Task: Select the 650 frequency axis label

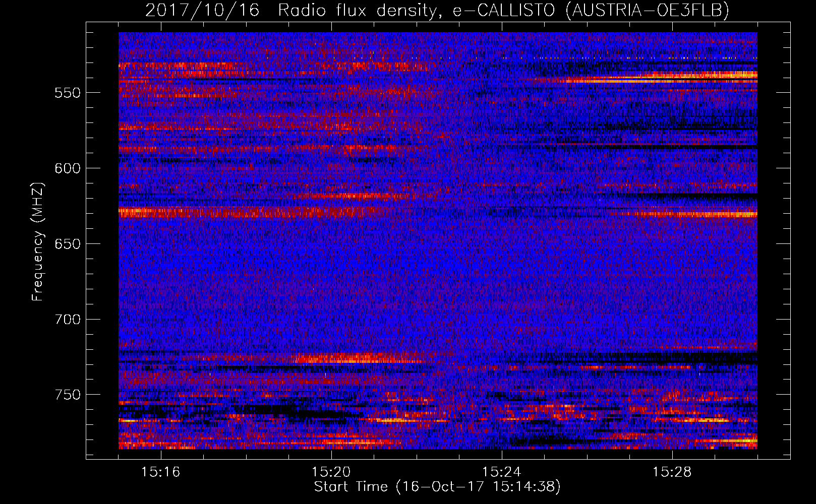Action: click(67, 244)
